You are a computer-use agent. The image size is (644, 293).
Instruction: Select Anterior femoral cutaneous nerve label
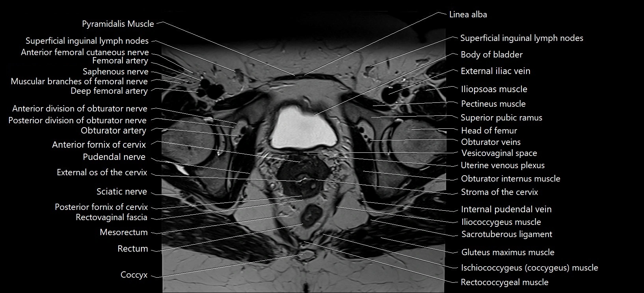click(x=85, y=52)
